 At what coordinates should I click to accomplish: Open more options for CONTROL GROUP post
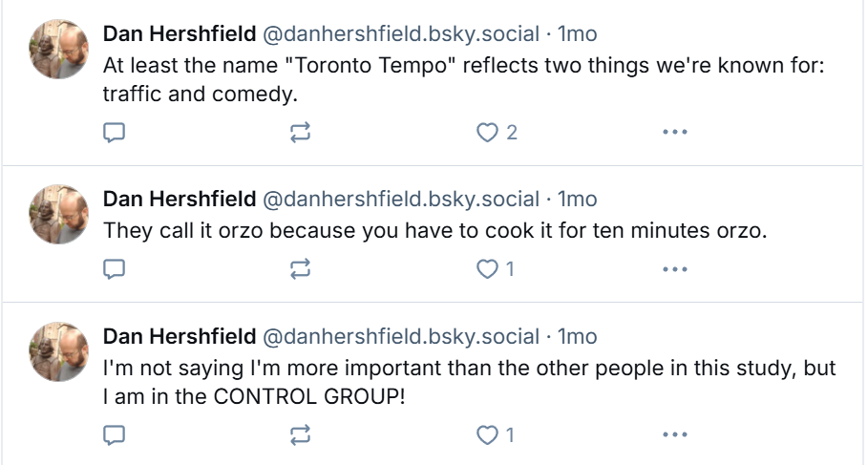(674, 435)
